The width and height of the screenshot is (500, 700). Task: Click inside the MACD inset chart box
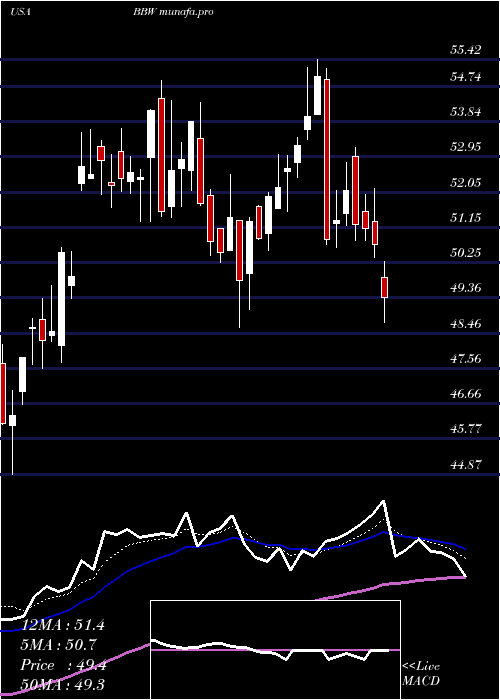[x=275, y=650]
